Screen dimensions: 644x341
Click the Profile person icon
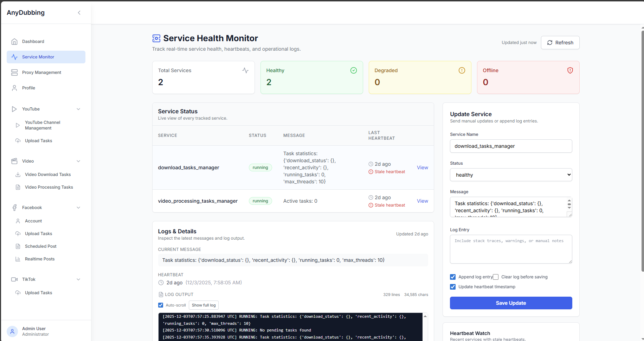click(14, 88)
